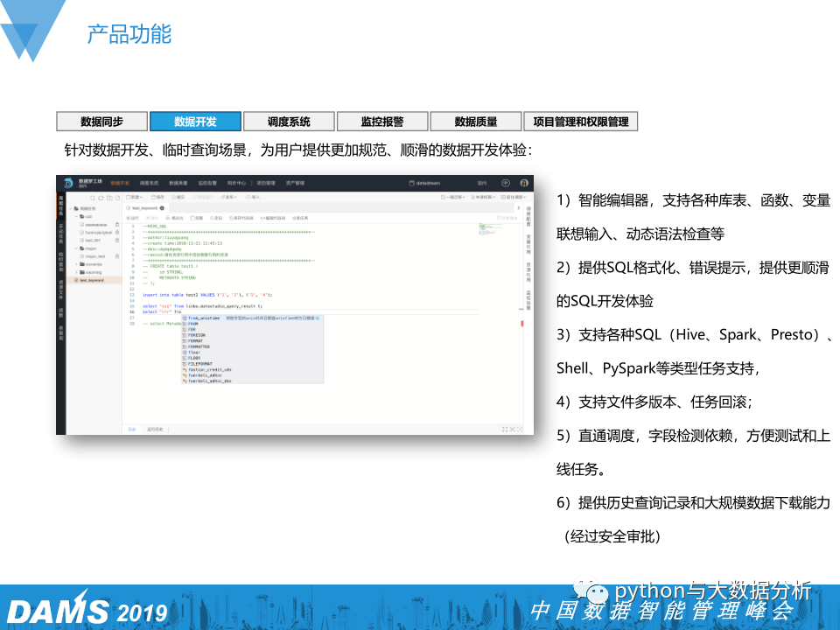Select mojun_test in the task tree
The image size is (840, 630).
click(95, 256)
